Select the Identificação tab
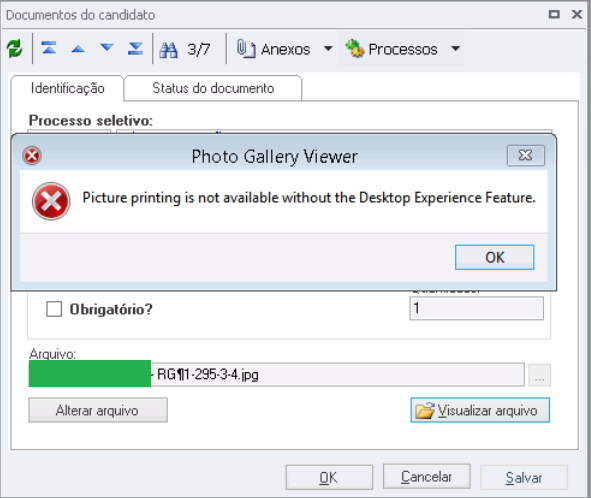The width and height of the screenshot is (591, 498). [67, 88]
